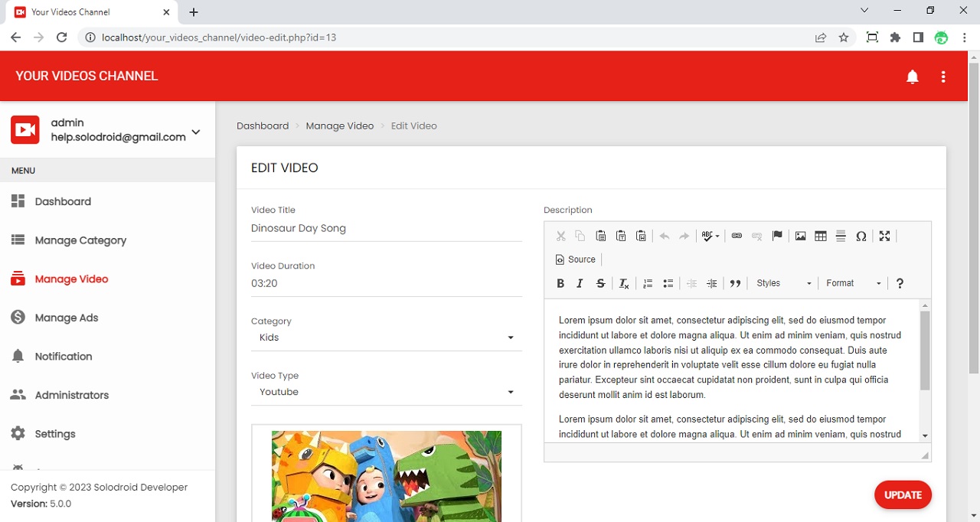
Task: Toggle block quote formatting
Action: 735,283
